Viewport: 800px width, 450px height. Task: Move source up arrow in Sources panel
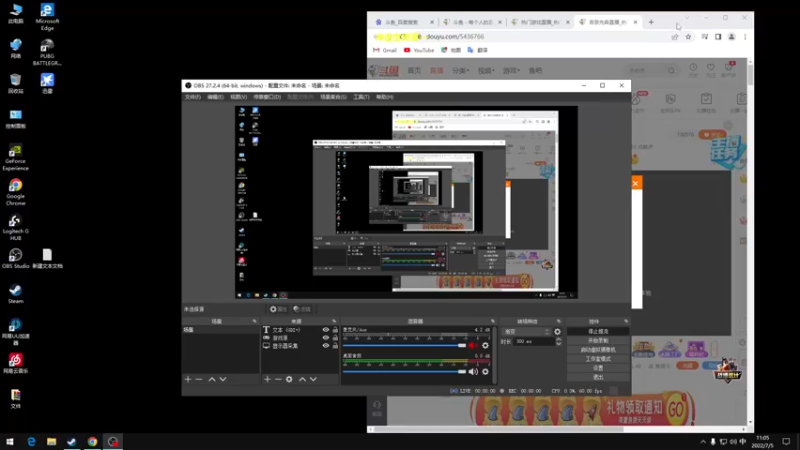pyautogui.click(x=302, y=379)
